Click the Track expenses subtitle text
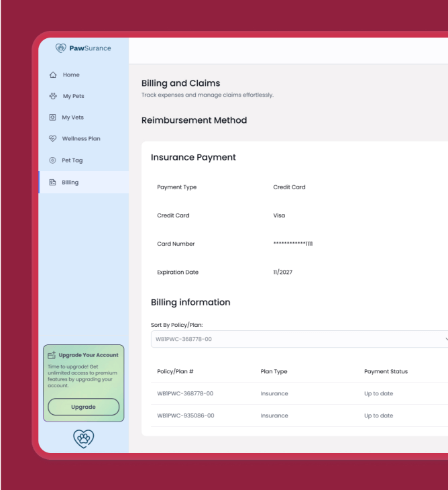 (207, 95)
